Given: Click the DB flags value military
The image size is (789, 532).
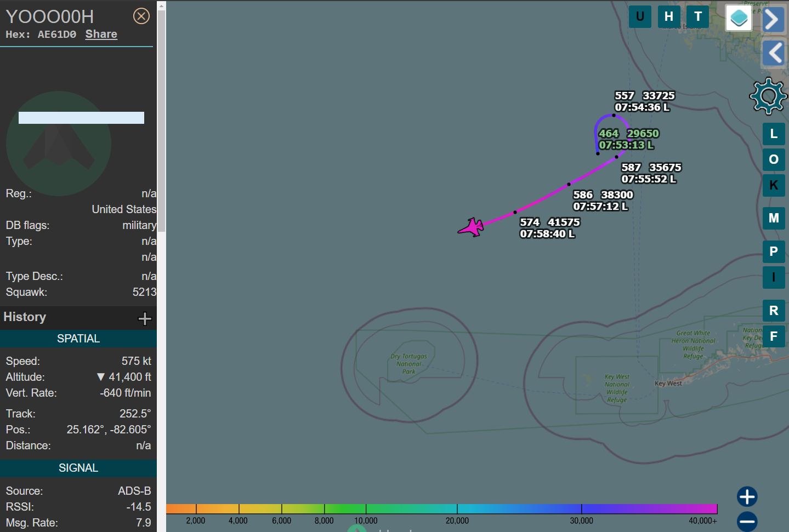Looking at the screenshot, I should 139,225.
